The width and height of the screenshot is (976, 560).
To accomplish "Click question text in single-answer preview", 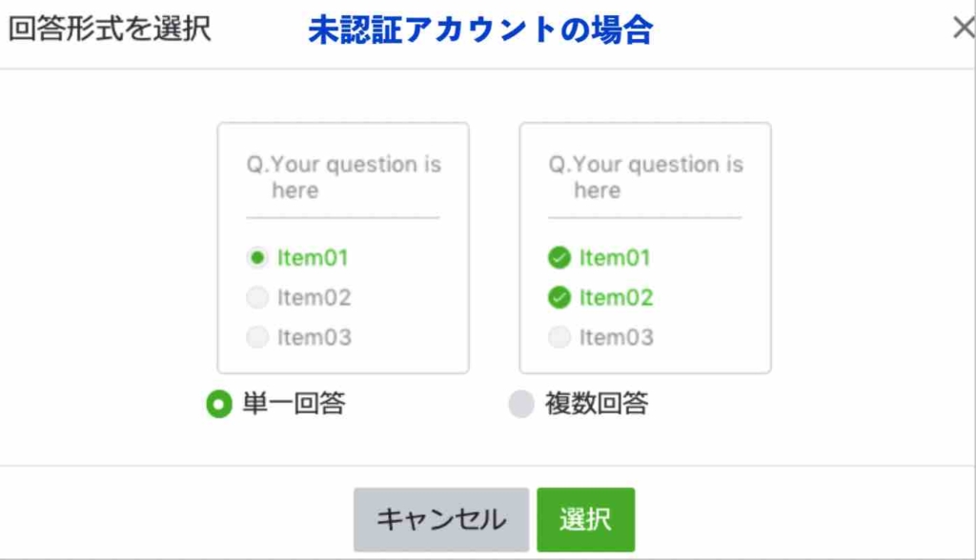I will point(343,177).
